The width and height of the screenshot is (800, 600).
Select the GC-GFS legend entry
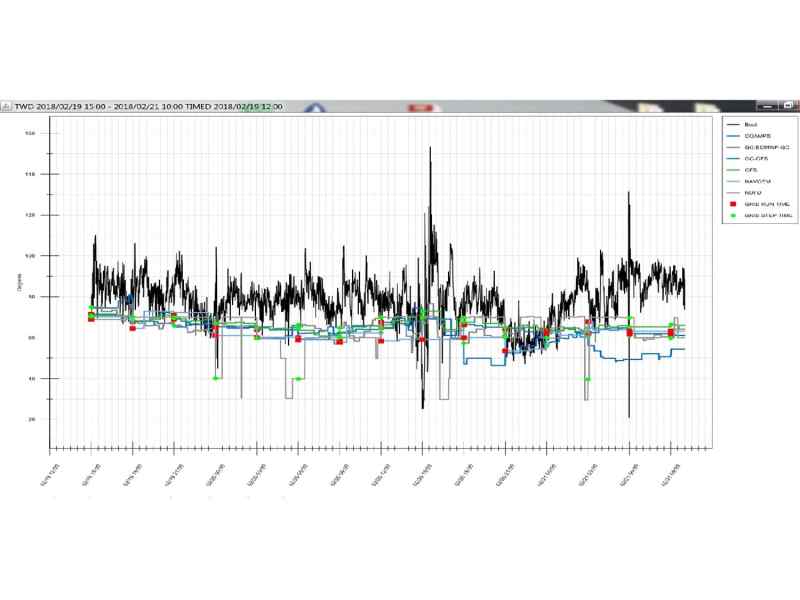click(x=747, y=159)
